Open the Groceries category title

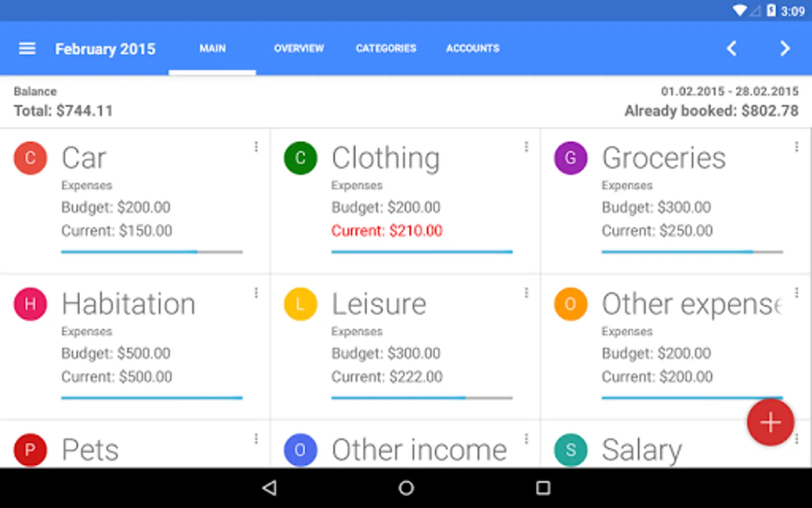664,158
